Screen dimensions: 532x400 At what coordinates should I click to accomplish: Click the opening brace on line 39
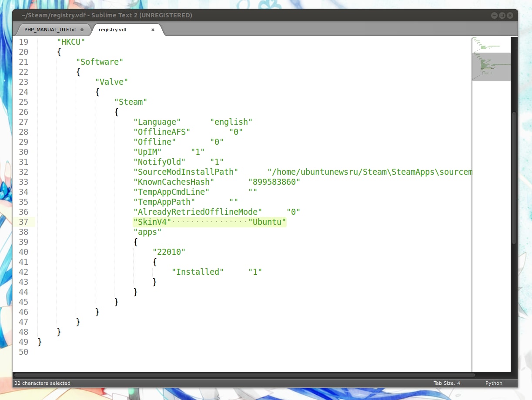[136, 242]
